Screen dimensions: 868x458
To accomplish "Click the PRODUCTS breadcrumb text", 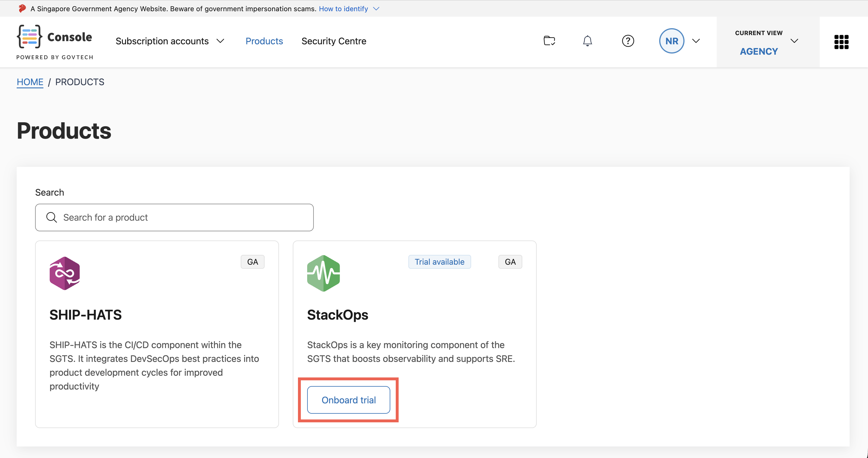I will 79,82.
